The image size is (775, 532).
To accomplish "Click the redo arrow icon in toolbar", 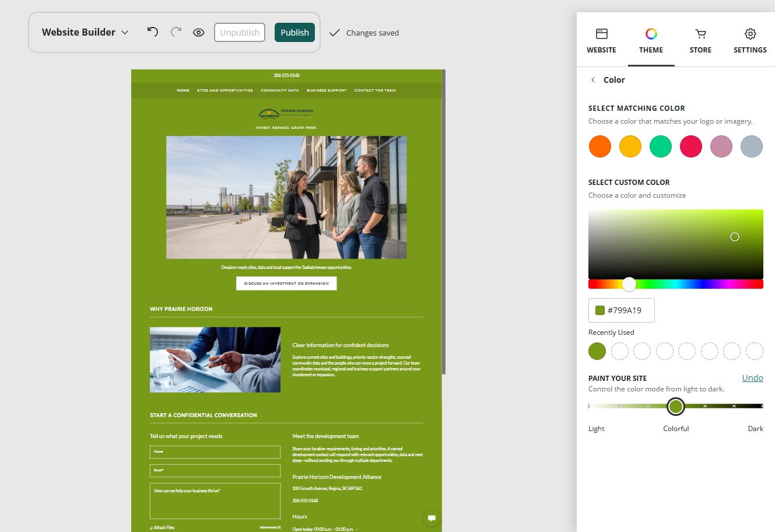I will [x=176, y=32].
